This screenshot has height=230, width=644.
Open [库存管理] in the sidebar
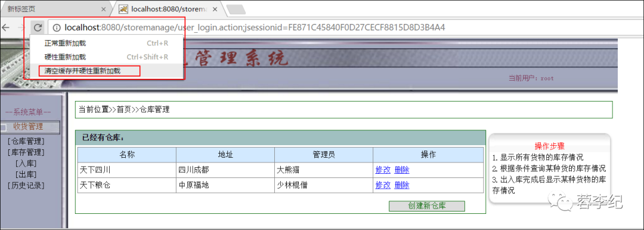coord(26,152)
